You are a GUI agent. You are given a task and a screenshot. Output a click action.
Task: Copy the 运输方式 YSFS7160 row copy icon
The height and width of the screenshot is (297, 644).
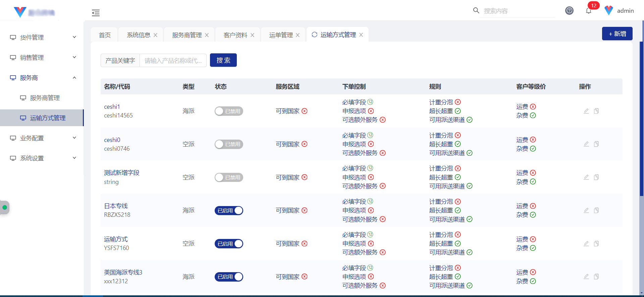click(596, 244)
